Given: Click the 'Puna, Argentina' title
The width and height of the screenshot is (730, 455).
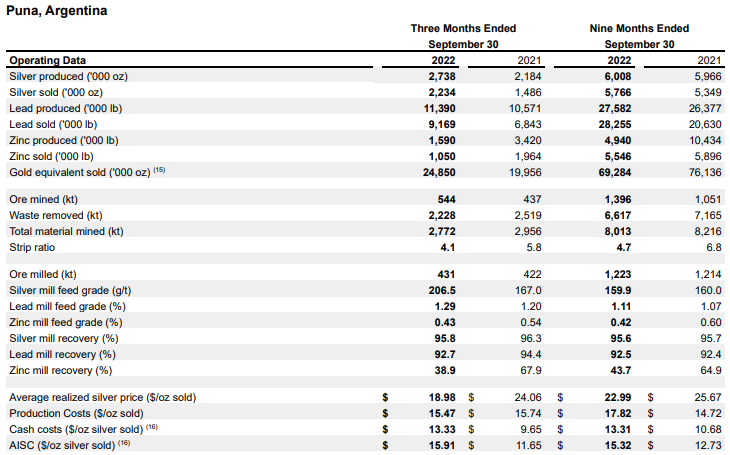Looking at the screenshot, I should tap(57, 11).
